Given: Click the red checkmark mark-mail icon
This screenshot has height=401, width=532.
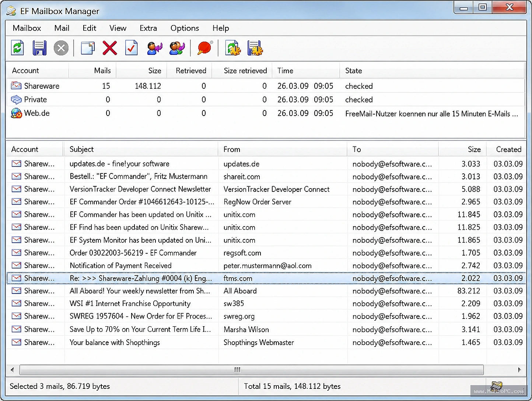Looking at the screenshot, I should point(132,48).
